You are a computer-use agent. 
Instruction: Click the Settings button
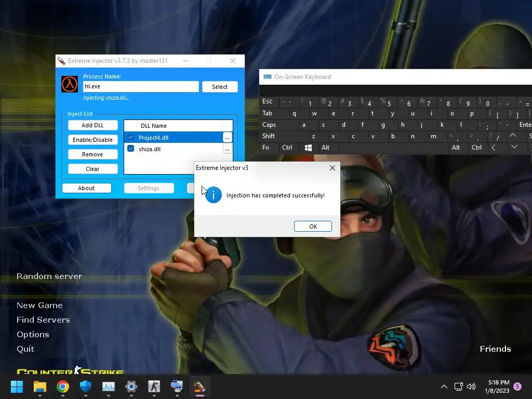tap(149, 188)
